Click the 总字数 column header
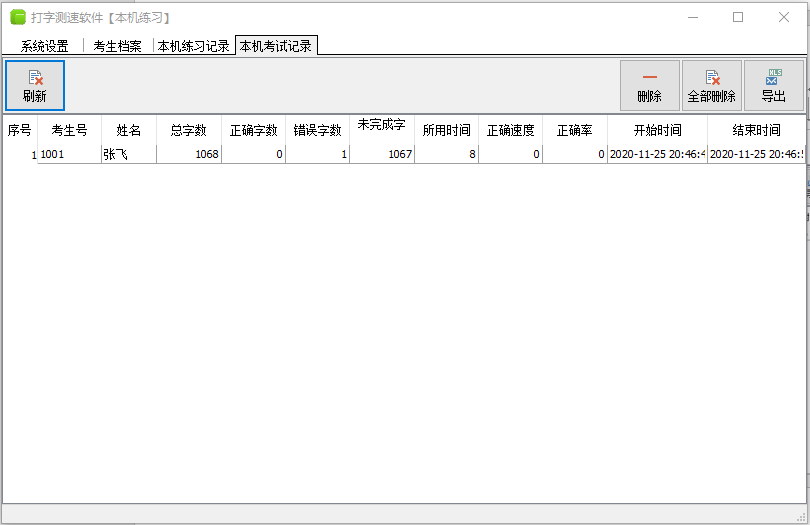810x525 pixels. [188, 130]
